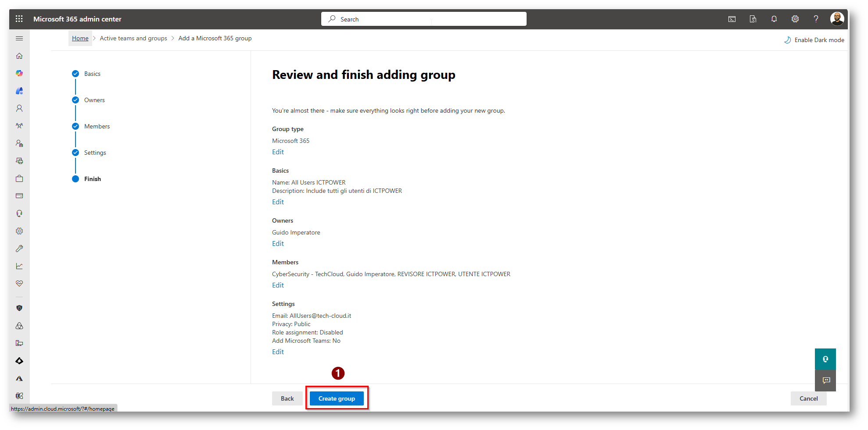868x430 pixels.
Task: Open header settings gear icon
Action: click(x=795, y=19)
